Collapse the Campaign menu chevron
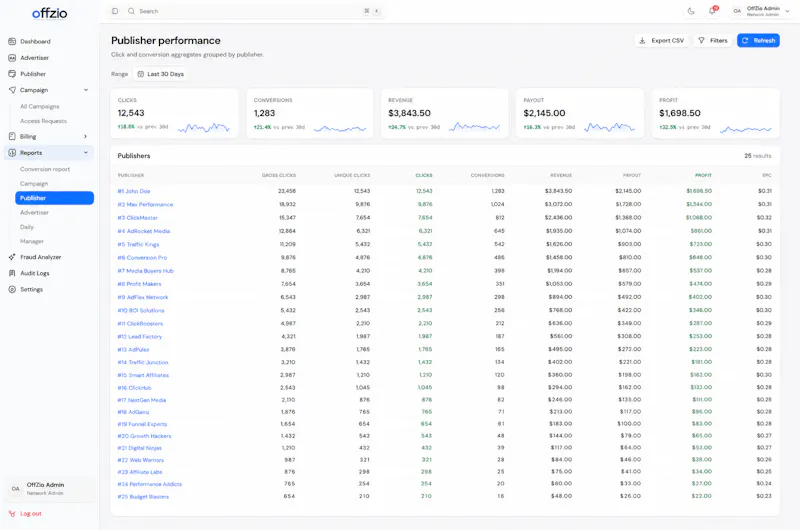This screenshot has width=800, height=530. click(x=86, y=90)
